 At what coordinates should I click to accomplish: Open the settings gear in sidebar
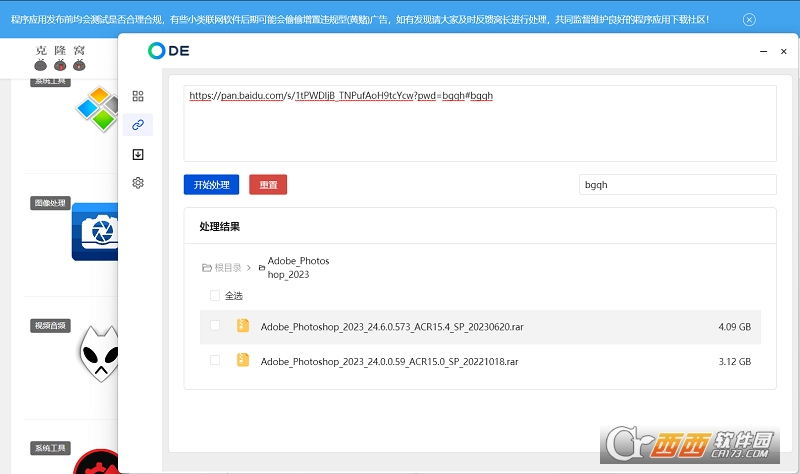(x=138, y=183)
